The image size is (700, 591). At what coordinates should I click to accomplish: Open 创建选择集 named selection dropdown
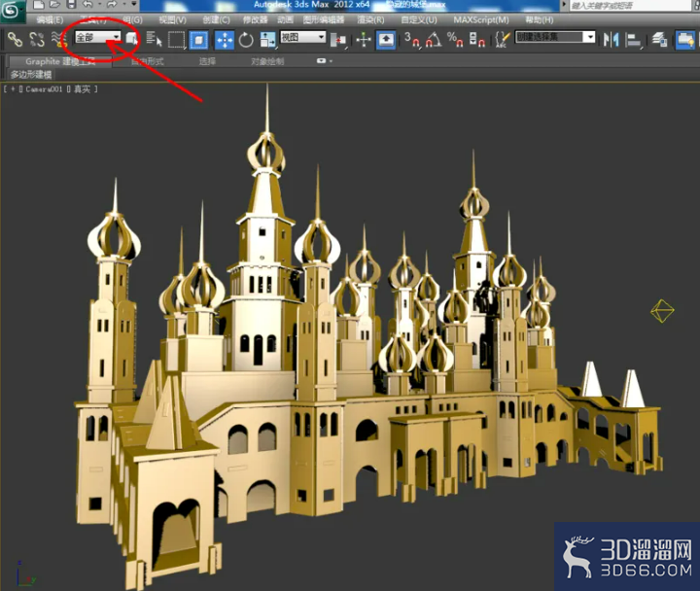point(555,37)
